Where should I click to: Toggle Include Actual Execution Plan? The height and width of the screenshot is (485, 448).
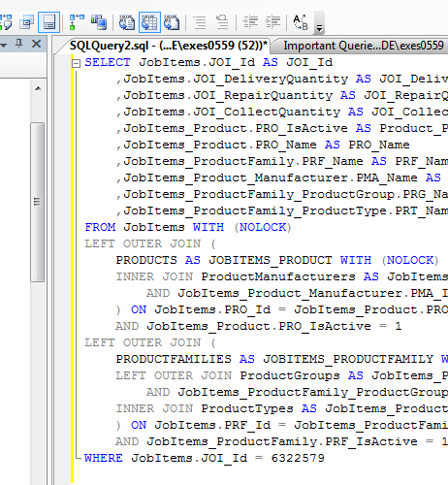click(x=77, y=22)
